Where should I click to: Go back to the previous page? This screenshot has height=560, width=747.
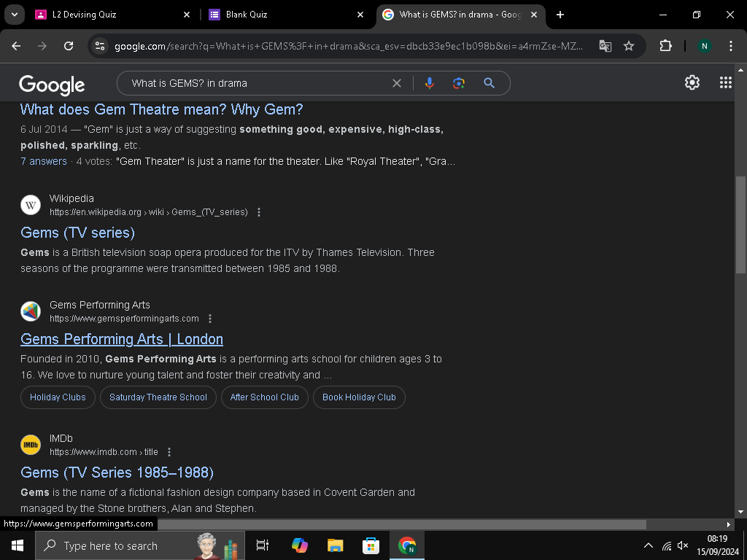pos(16,46)
